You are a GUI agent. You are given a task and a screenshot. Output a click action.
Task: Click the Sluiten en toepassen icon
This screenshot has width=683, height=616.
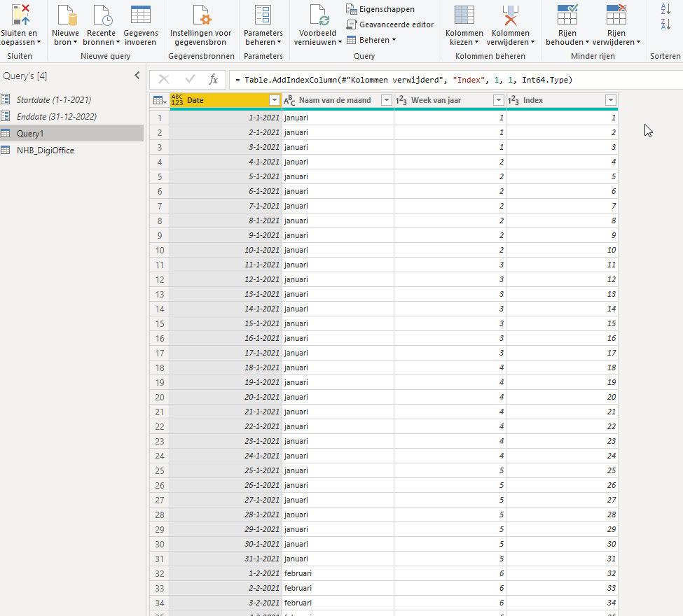click(20, 15)
